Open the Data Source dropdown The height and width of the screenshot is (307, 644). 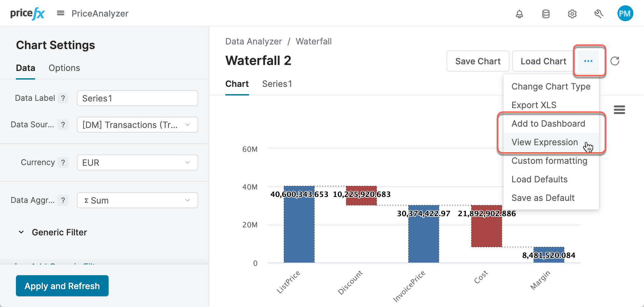(137, 125)
